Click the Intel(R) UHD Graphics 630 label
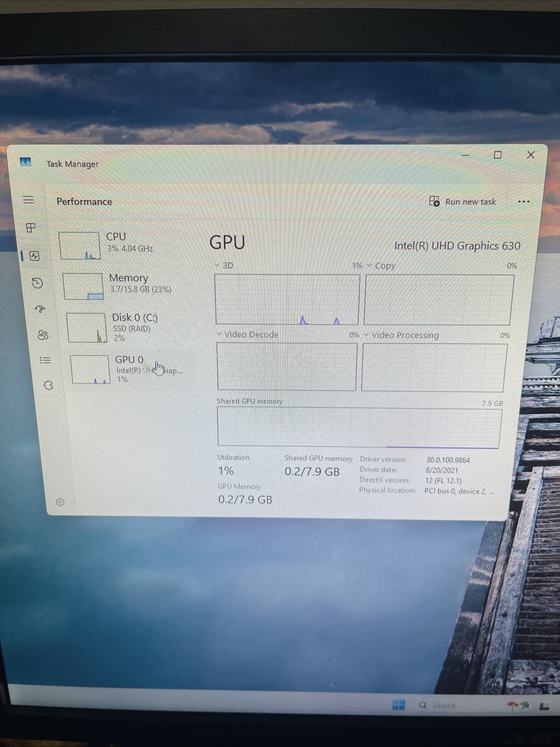560x747 pixels. click(457, 246)
